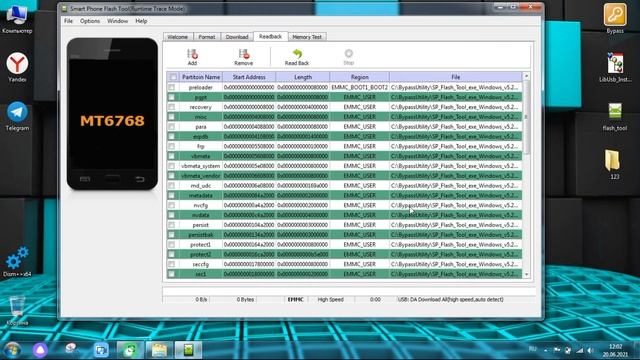Switch to the Welcome tab
Screen dimensions: 640x360
(178, 37)
